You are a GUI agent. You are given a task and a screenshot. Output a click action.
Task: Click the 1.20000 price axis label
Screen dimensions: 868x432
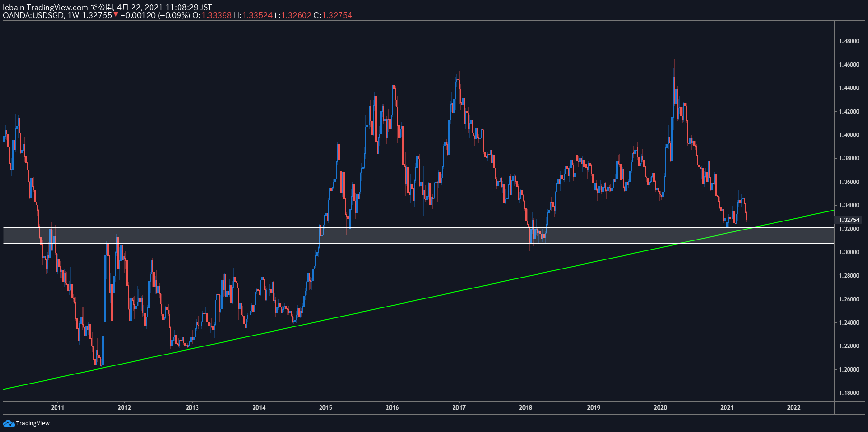tap(849, 370)
